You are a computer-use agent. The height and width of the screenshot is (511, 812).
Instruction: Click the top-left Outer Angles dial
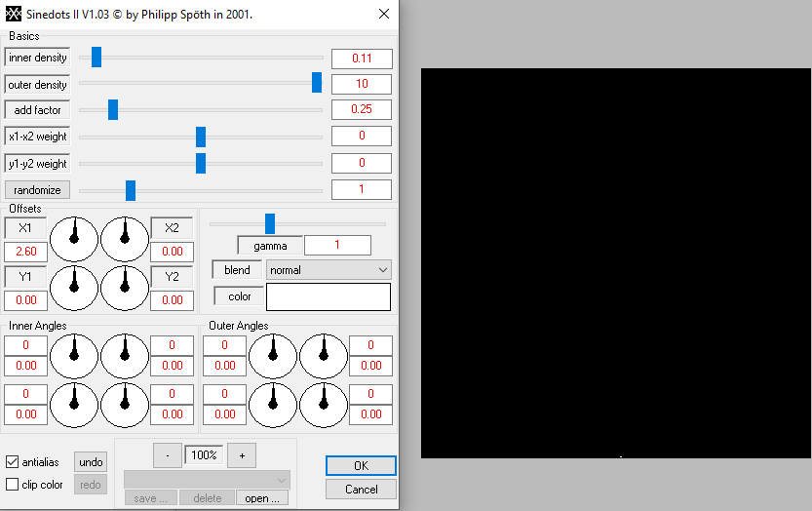coord(273,356)
